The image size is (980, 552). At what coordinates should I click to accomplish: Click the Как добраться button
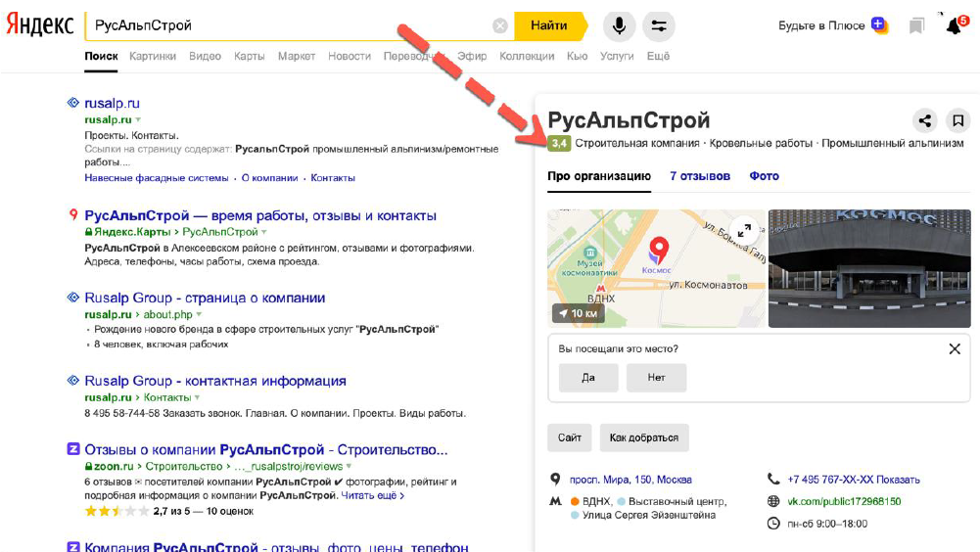[x=644, y=437]
